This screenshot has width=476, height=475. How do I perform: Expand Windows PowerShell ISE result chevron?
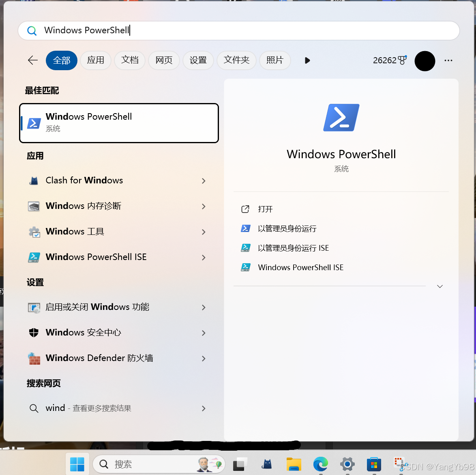pyautogui.click(x=204, y=258)
